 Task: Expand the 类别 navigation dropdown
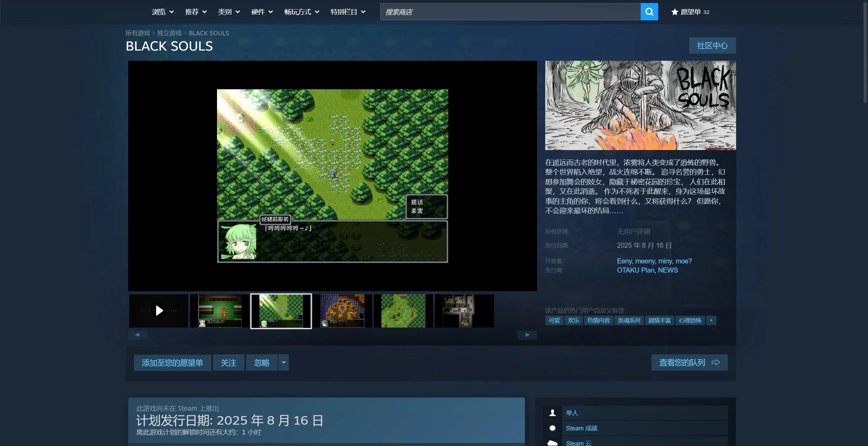click(229, 12)
